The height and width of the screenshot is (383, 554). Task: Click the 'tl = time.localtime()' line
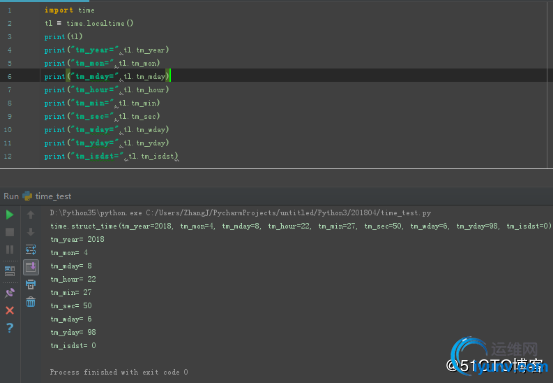[89, 23]
